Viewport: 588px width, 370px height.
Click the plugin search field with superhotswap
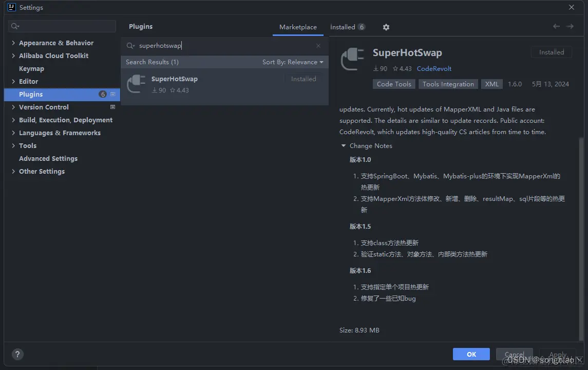[224, 46]
